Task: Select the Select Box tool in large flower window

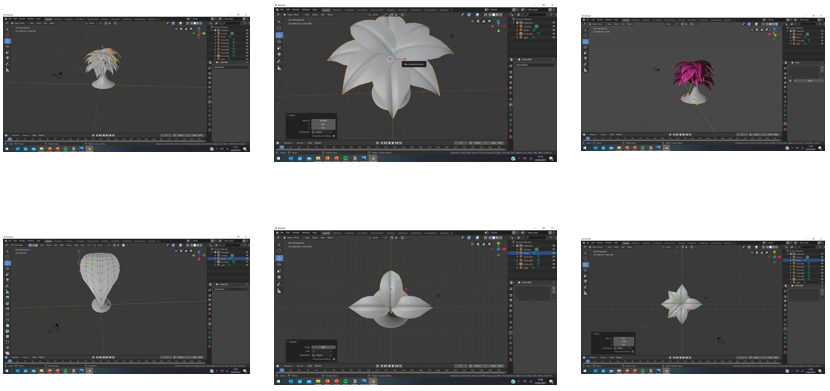Action: click(x=279, y=22)
